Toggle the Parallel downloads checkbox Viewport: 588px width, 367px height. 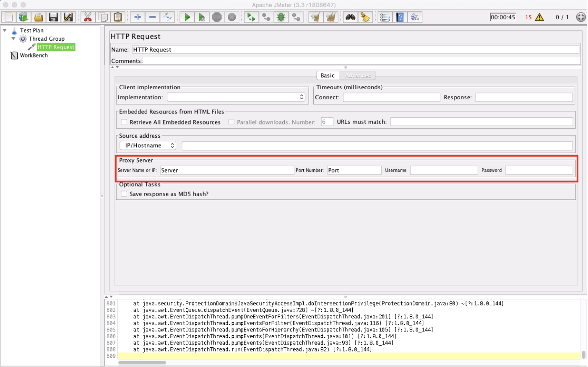(231, 122)
